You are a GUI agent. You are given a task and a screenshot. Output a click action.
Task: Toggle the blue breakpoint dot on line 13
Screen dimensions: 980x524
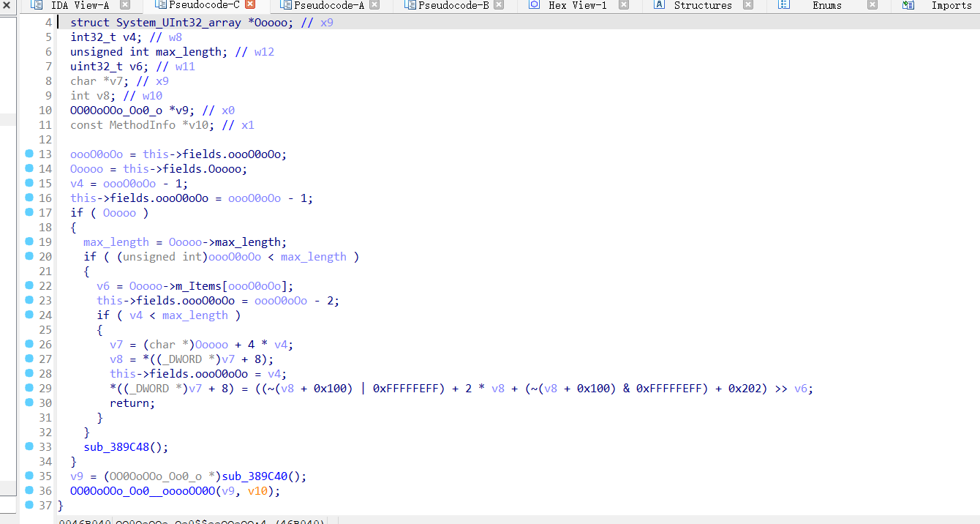pos(28,154)
